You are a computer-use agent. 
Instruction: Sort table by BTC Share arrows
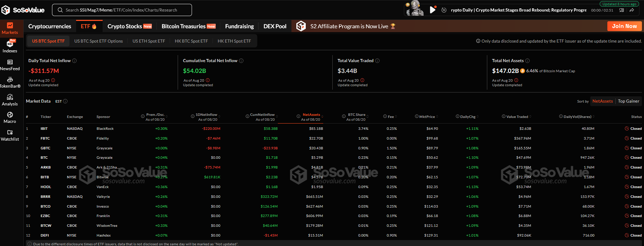[x=367, y=117]
